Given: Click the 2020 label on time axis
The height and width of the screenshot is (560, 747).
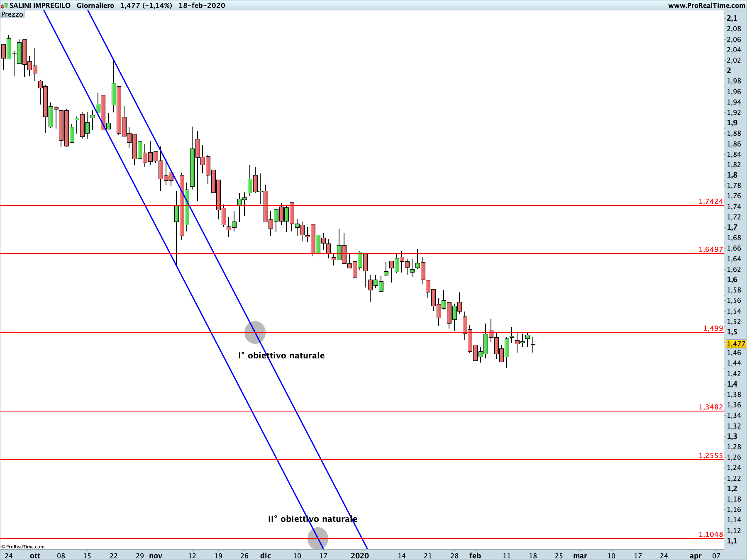Looking at the screenshot, I should [x=360, y=555].
